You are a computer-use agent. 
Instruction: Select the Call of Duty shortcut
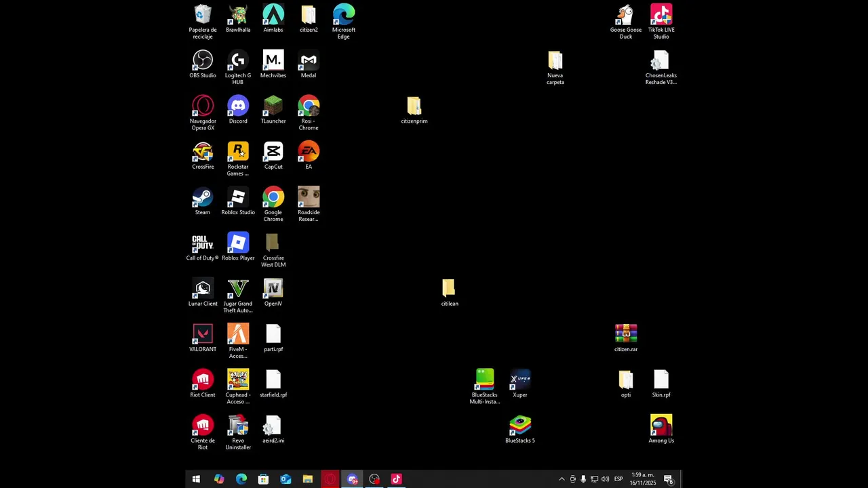pos(203,247)
